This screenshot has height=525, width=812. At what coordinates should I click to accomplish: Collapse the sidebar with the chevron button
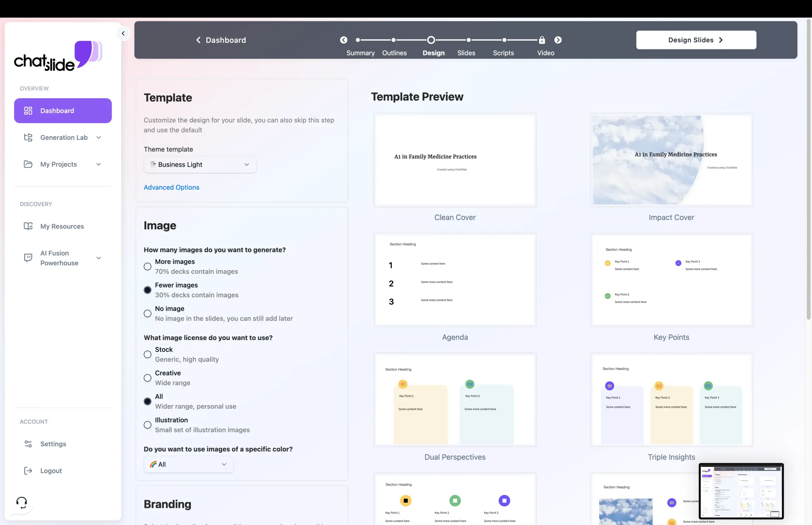click(x=123, y=33)
